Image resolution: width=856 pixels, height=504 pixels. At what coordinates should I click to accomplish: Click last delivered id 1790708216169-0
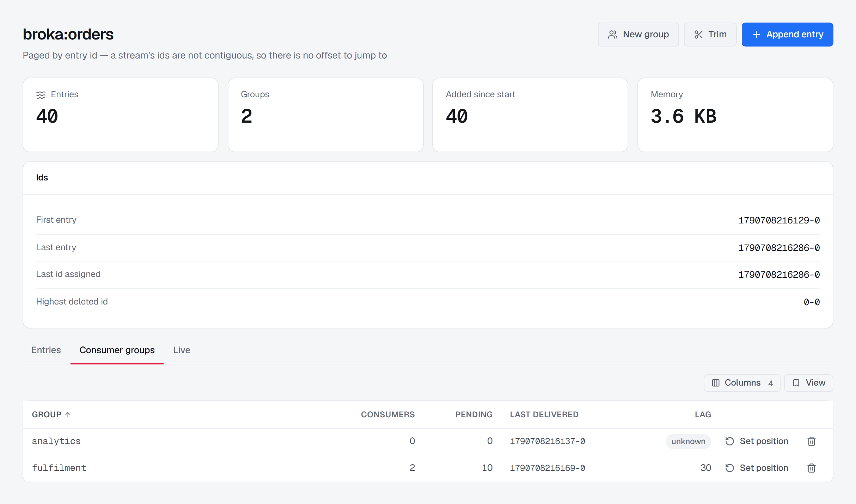click(548, 468)
